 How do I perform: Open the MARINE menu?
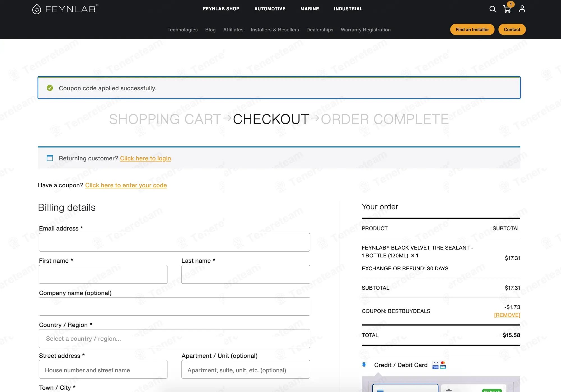tap(310, 9)
